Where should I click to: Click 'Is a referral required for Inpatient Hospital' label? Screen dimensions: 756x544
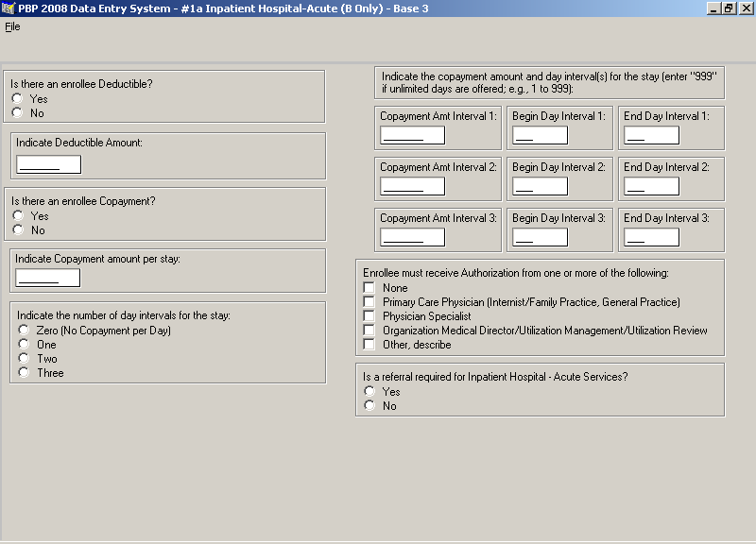pos(495,376)
